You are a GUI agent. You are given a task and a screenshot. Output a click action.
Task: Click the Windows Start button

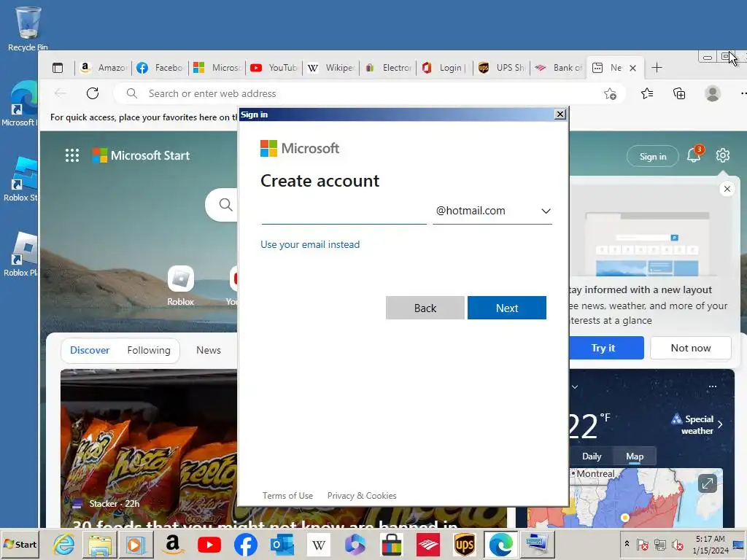tap(20, 544)
